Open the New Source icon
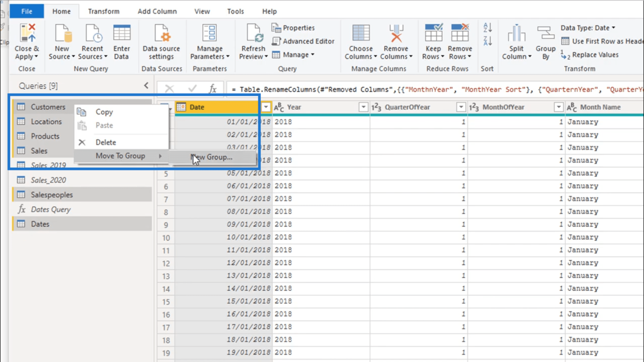 (62, 33)
